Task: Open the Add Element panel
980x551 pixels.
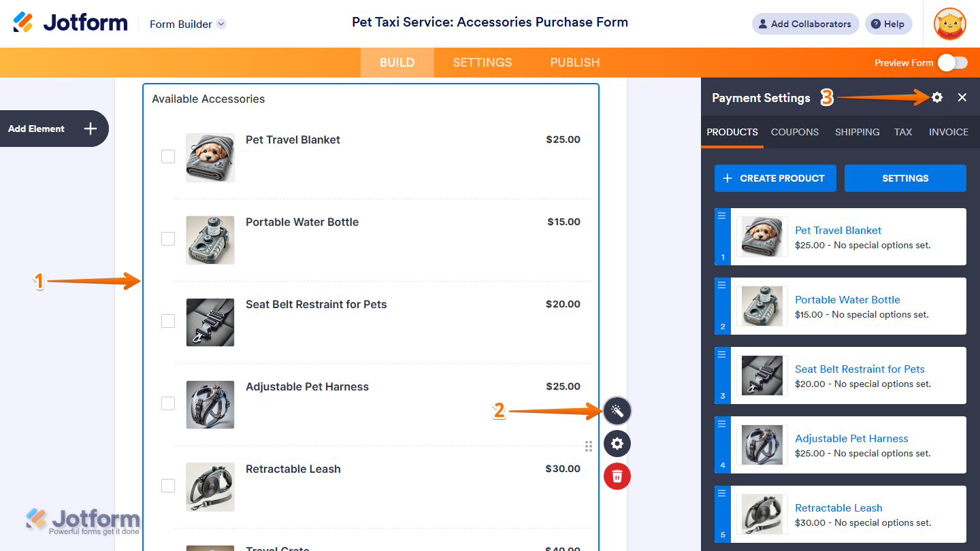Action: [53, 129]
